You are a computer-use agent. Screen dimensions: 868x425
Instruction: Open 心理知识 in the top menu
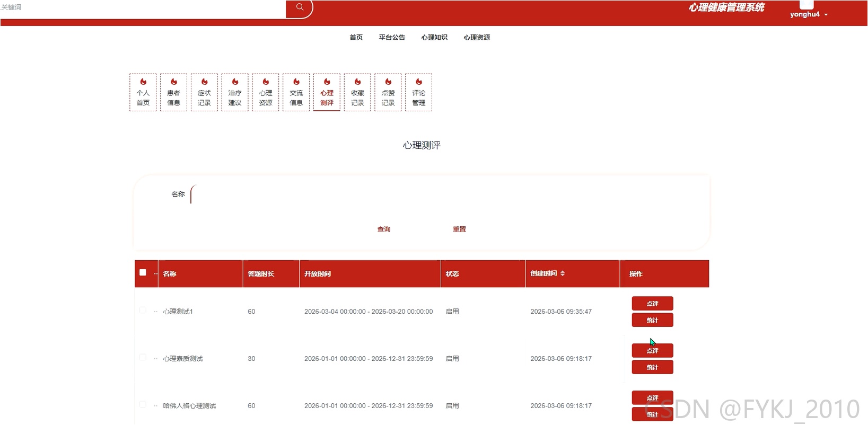pos(434,38)
